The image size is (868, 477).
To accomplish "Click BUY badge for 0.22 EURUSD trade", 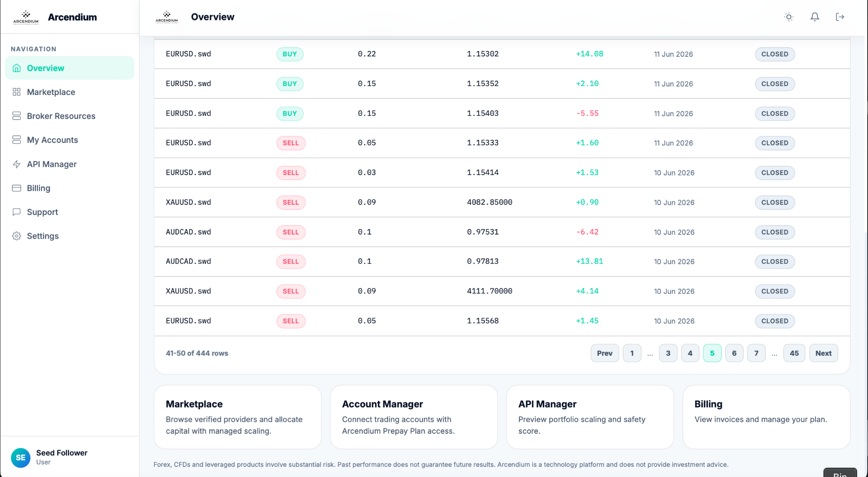I will (x=290, y=54).
